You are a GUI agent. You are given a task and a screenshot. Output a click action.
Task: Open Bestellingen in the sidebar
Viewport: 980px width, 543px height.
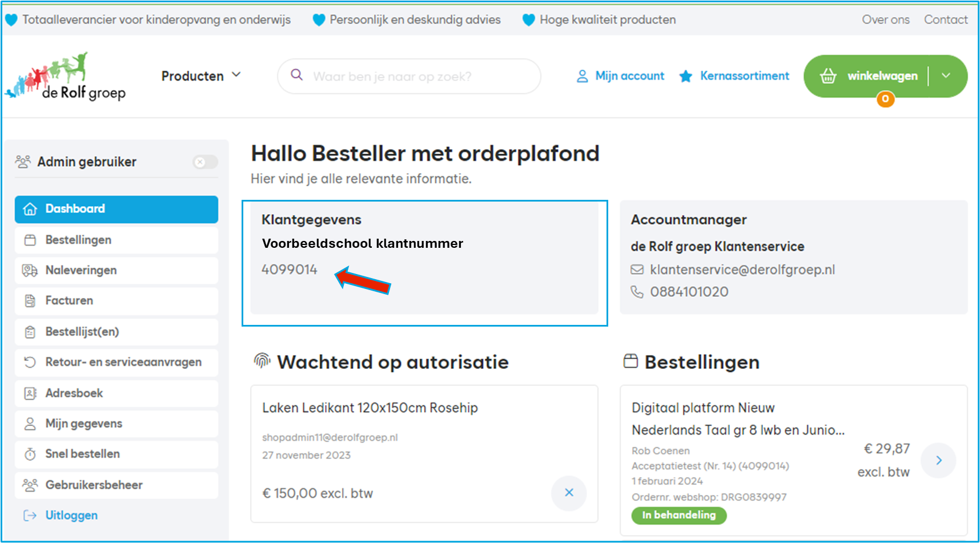coord(117,240)
